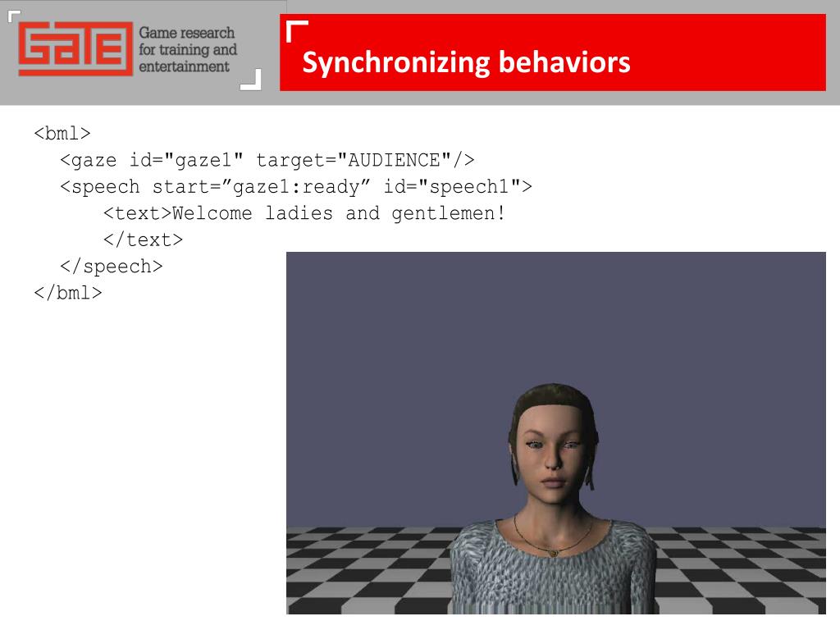The image size is (840, 630).
Task: Click the closing </text> tag
Action: tap(143, 240)
